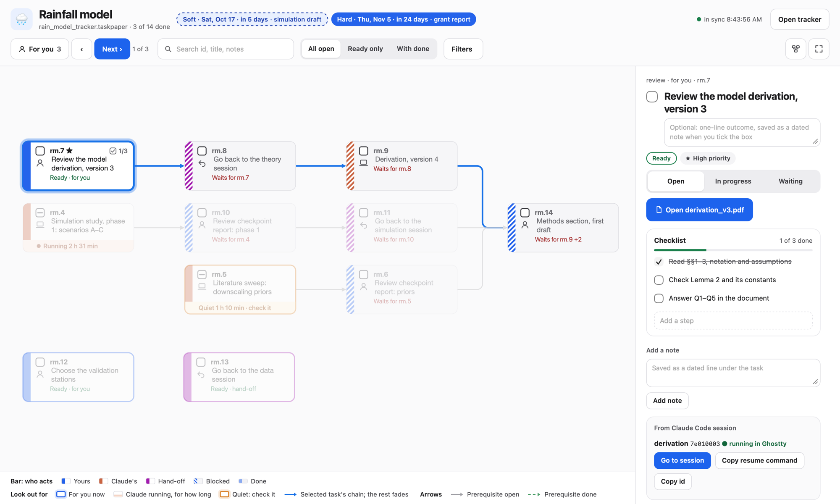
Task: Focus the 'Search id, title, notes' field
Action: (x=226, y=49)
